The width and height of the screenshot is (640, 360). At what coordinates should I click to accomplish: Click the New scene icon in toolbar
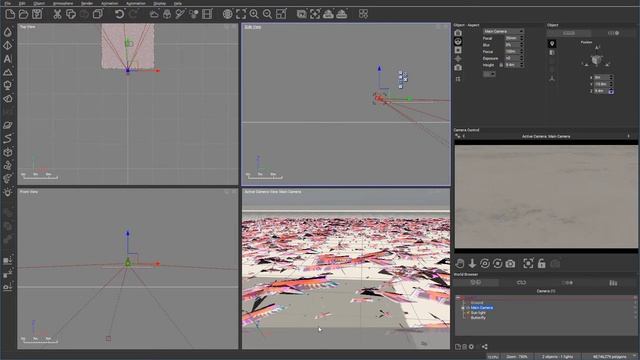10,14
